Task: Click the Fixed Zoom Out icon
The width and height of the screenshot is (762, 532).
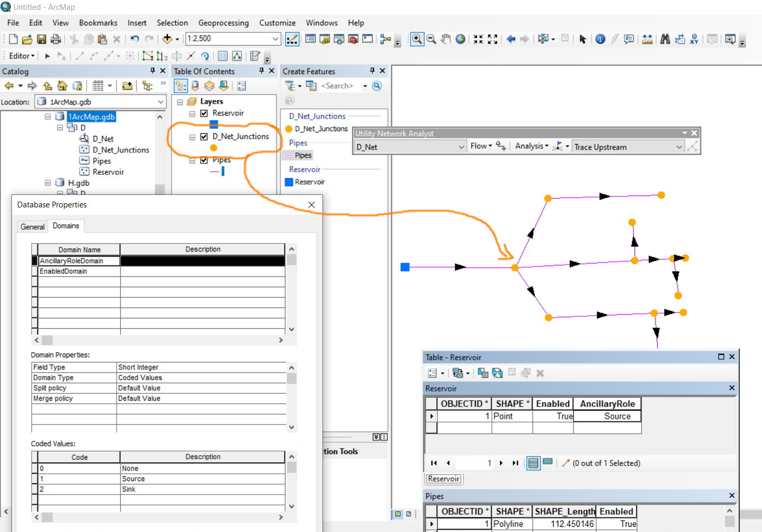Action: [x=492, y=39]
